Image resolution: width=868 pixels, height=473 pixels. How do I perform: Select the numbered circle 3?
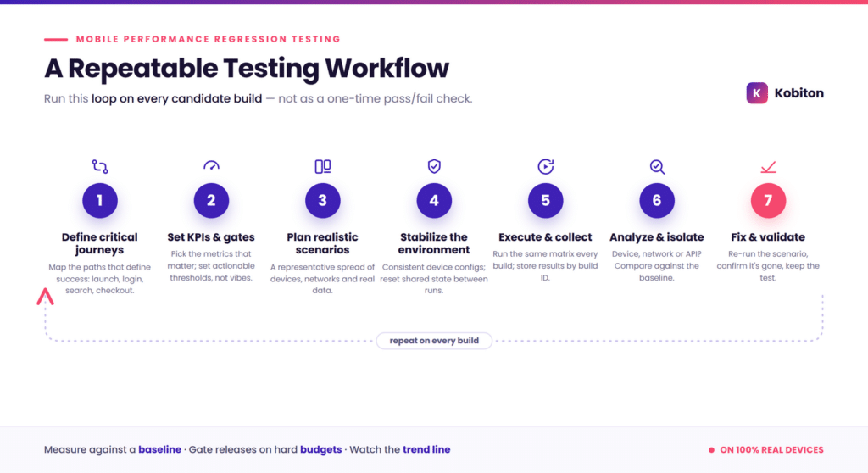[x=323, y=201]
